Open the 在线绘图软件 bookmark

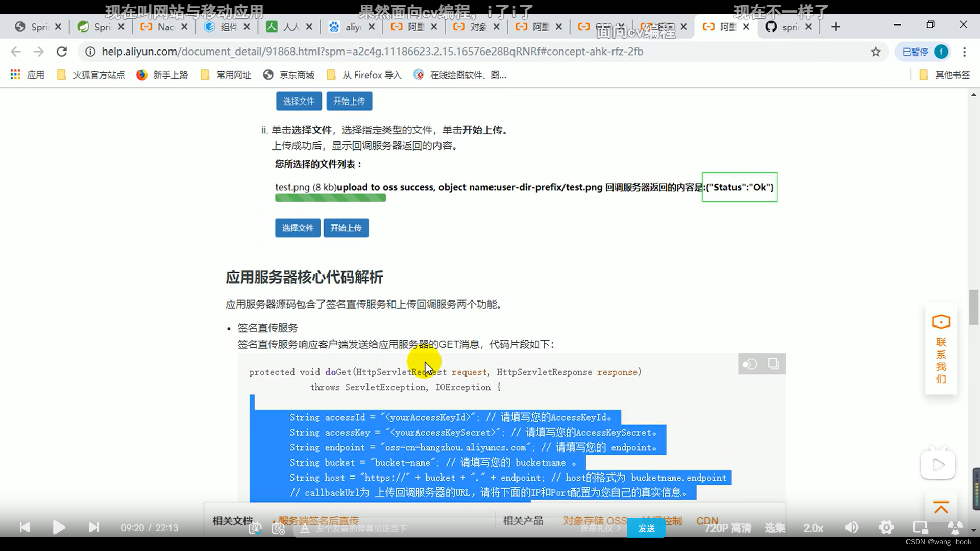(460, 75)
